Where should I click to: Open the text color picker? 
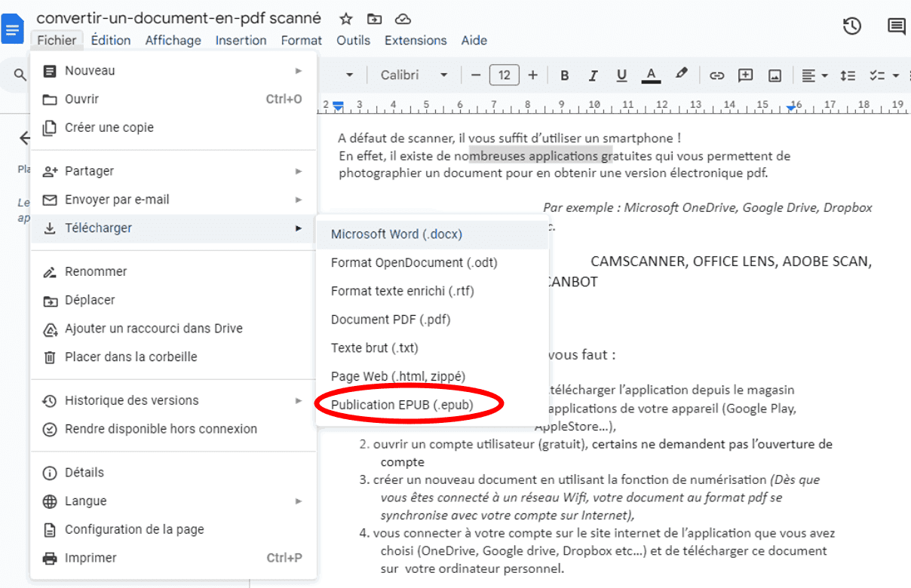coord(651,75)
